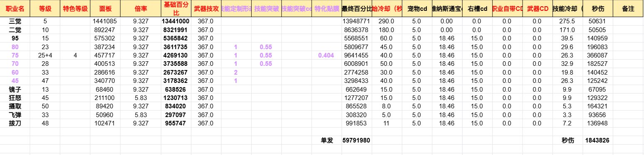644x155 pixels.
Task: Click the 镜子 skill name cell
Action: (15, 89)
